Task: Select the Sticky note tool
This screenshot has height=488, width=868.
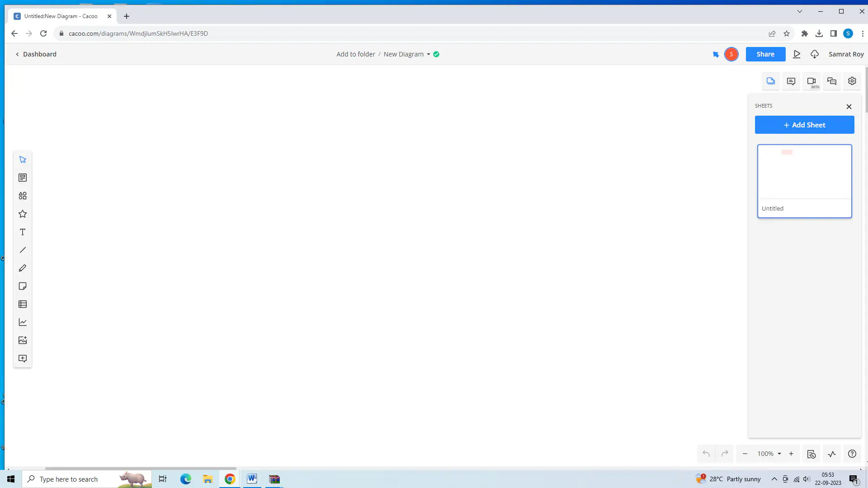Action: click(22, 286)
